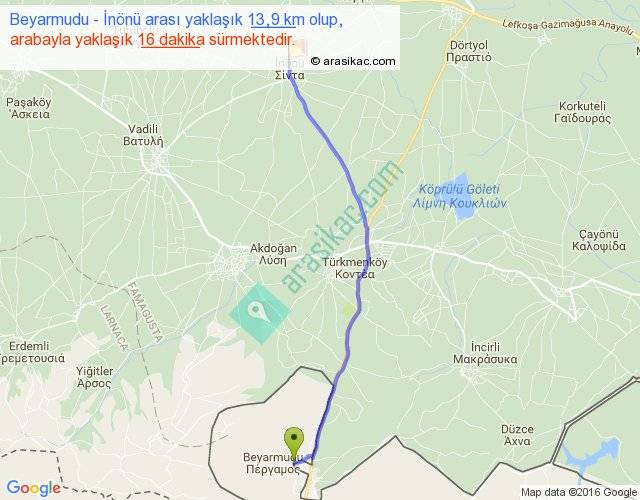Click the teal diamond watermark pin icon
The height and width of the screenshot is (500, 640).
pyautogui.click(x=259, y=313)
